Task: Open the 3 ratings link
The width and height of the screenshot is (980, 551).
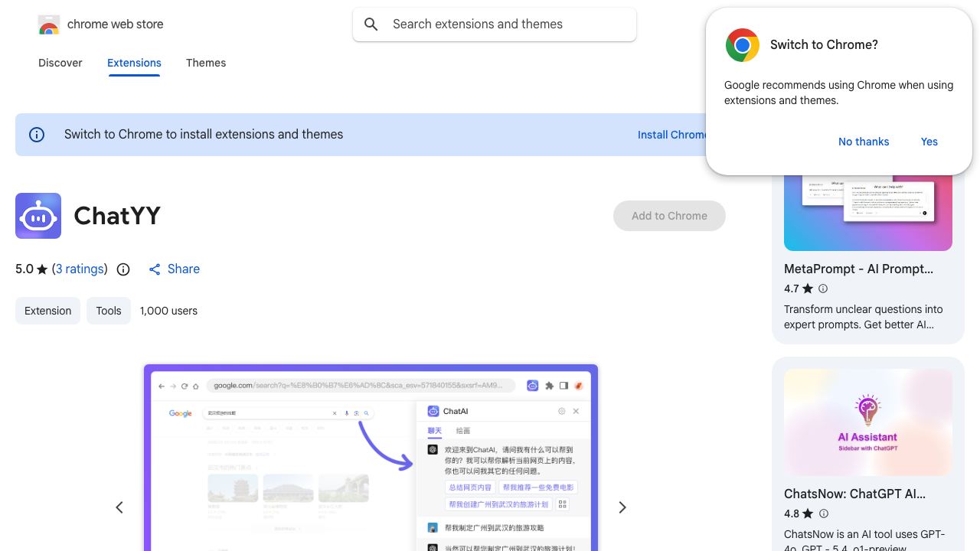Action: point(80,269)
